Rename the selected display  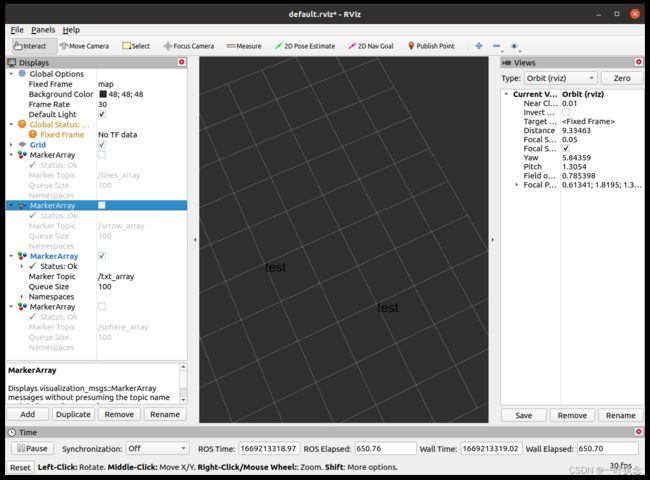(165, 414)
